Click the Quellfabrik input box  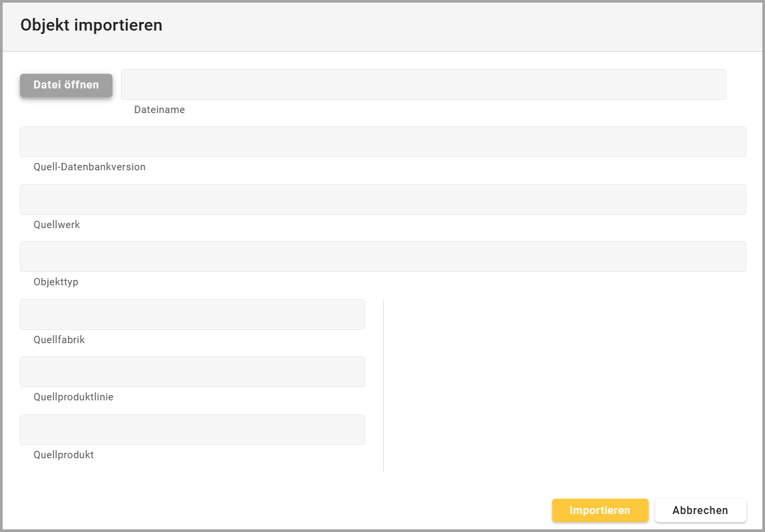(x=192, y=315)
